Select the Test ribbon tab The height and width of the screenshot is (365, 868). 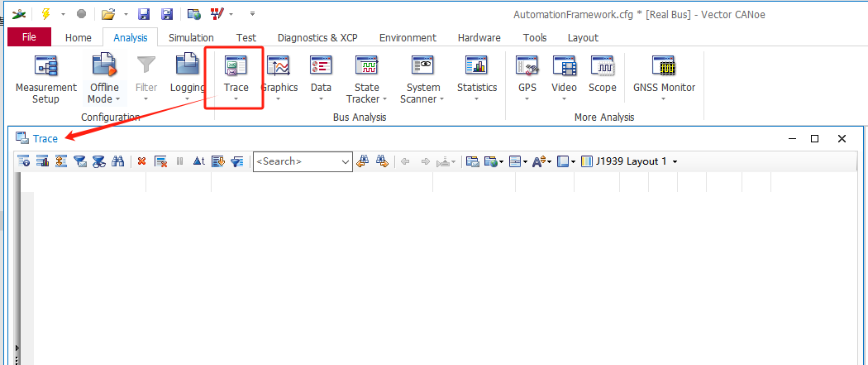246,38
